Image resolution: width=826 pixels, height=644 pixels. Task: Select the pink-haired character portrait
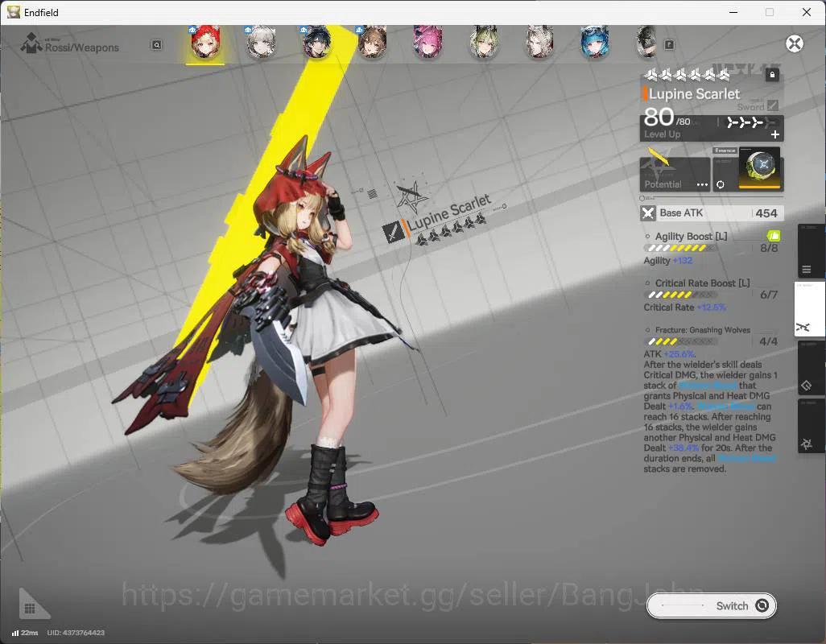(x=427, y=42)
